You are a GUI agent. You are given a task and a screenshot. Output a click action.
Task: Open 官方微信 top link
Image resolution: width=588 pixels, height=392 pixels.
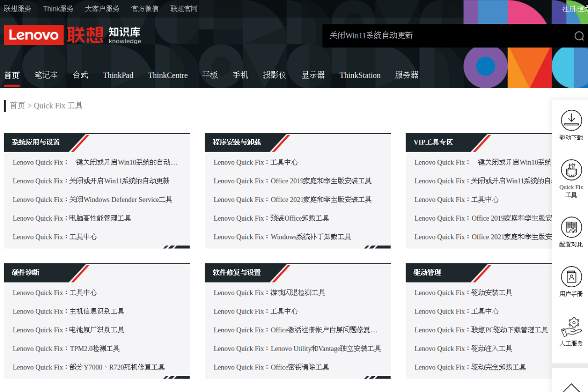[x=145, y=9]
